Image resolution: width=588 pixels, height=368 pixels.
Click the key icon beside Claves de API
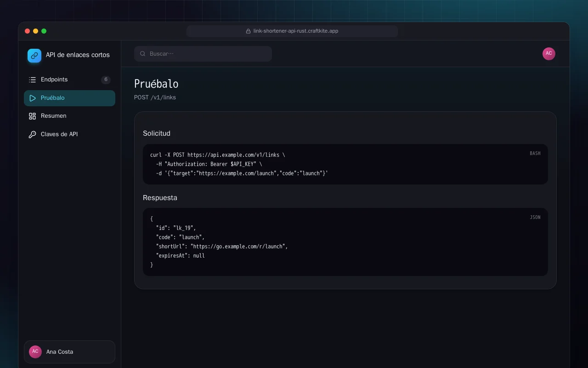[32, 134]
